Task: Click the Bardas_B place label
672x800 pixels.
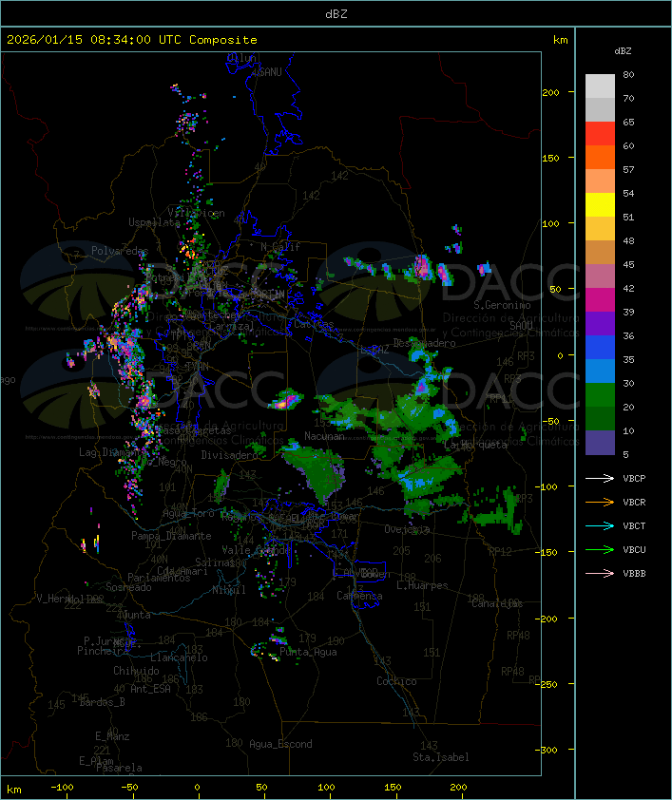Action: 102,702
